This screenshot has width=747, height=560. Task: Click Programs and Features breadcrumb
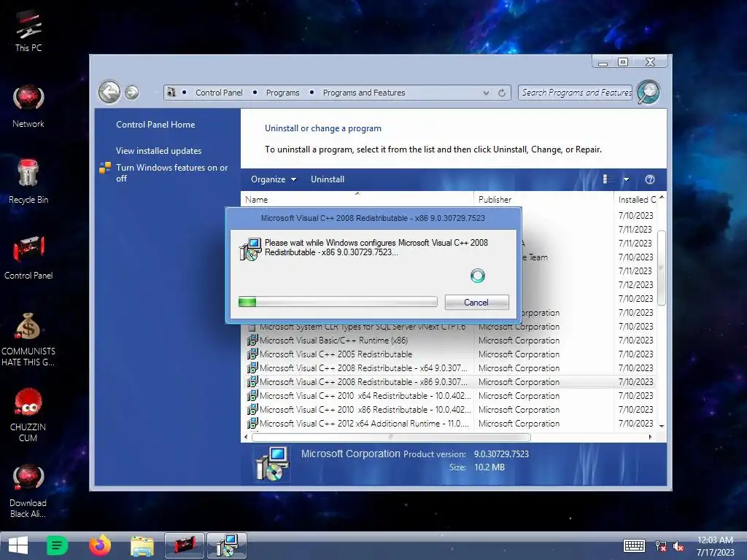pyautogui.click(x=364, y=93)
